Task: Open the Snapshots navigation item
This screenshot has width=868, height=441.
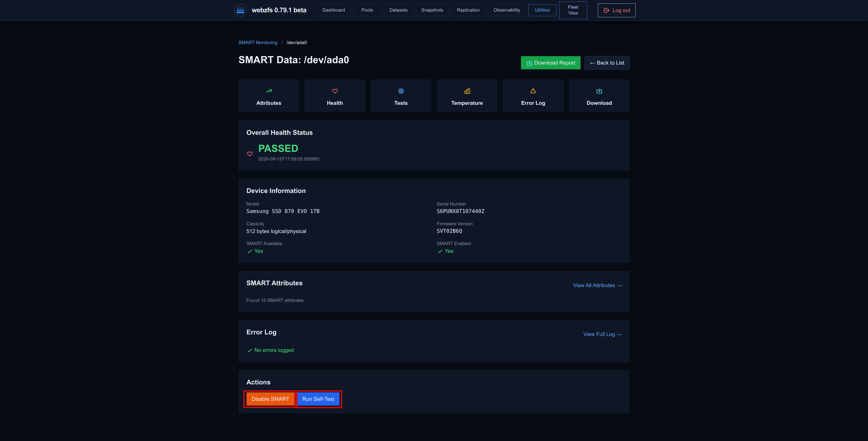Action: pyautogui.click(x=432, y=10)
